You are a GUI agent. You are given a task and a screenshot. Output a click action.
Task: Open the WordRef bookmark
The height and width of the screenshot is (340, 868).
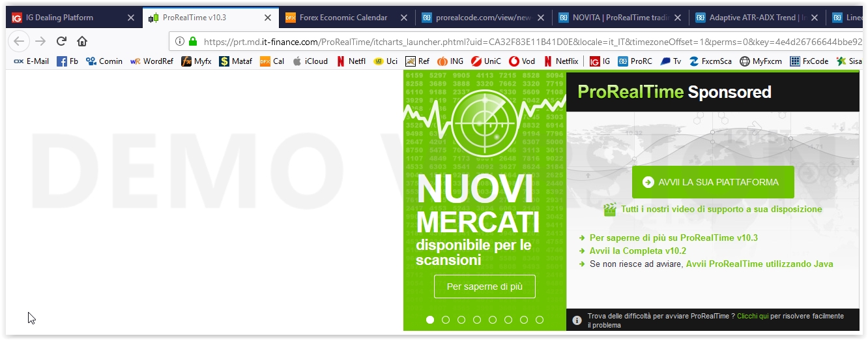pos(152,61)
